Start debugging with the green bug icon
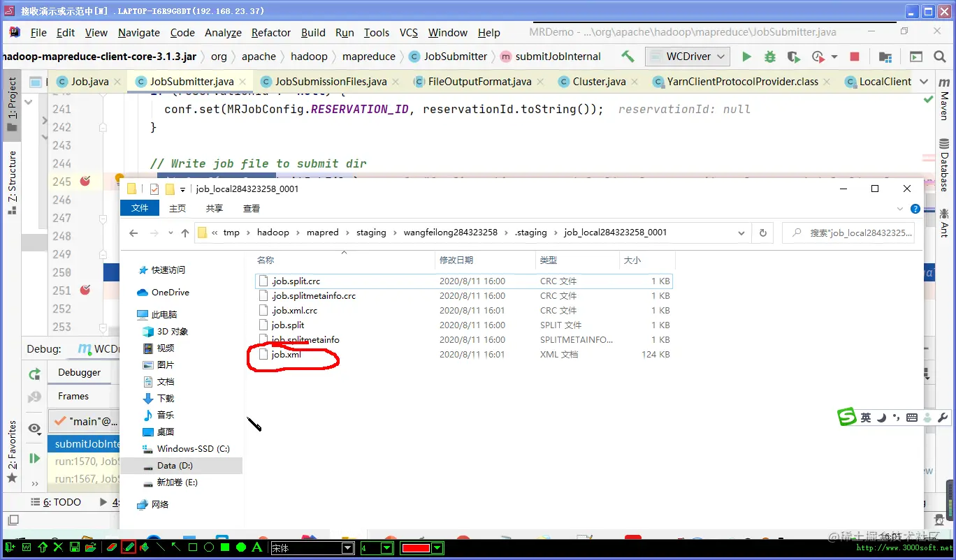Screen dimensions: 956x560 point(769,57)
